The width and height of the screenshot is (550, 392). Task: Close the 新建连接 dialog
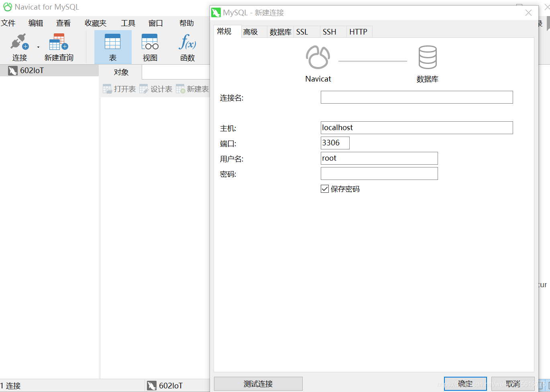pos(528,13)
